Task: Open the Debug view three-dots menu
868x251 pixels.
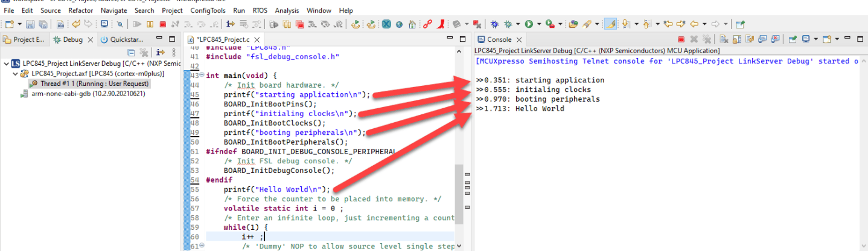Action: (174, 53)
